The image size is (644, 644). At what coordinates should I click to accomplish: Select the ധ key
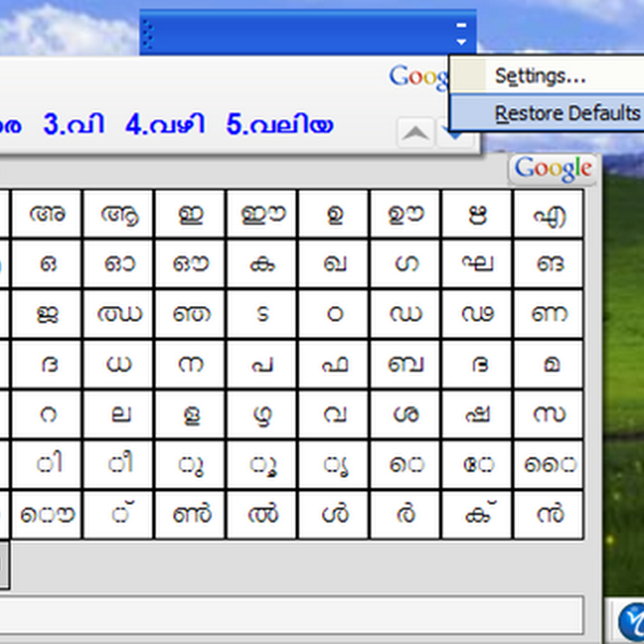tap(118, 365)
